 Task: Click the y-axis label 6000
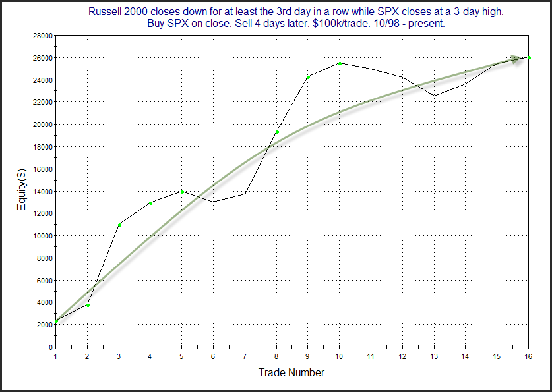pos(44,281)
